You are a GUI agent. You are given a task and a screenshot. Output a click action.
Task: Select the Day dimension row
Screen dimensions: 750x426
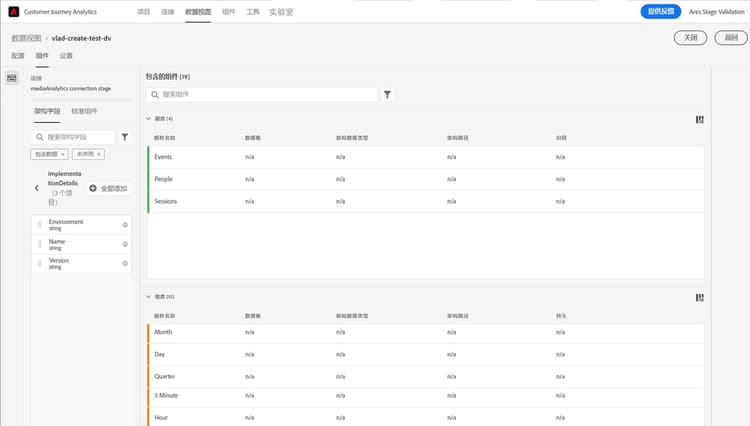point(426,354)
